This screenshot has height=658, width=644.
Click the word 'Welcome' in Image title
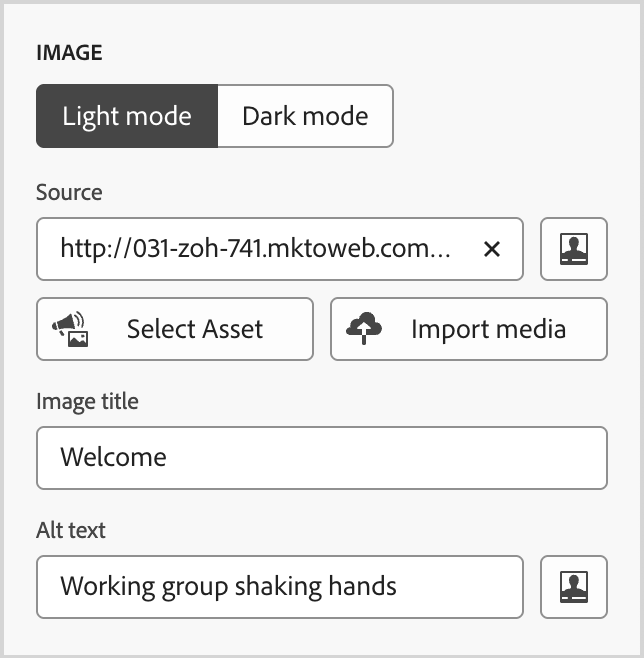(113, 457)
